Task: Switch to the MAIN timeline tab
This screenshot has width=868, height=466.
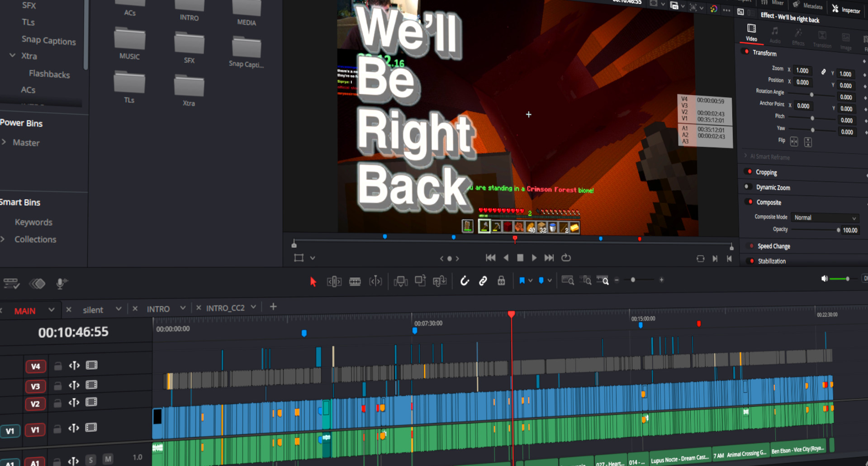Action: click(x=25, y=311)
